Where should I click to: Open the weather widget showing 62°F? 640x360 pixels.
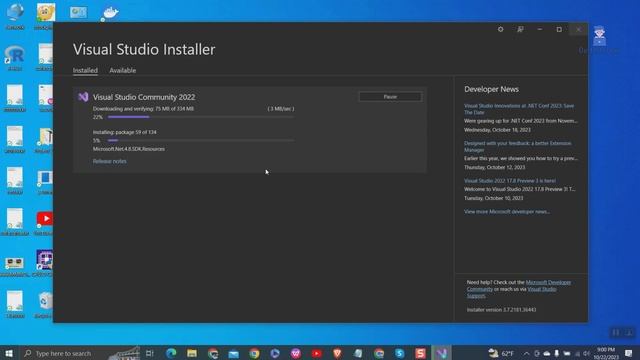(501, 353)
